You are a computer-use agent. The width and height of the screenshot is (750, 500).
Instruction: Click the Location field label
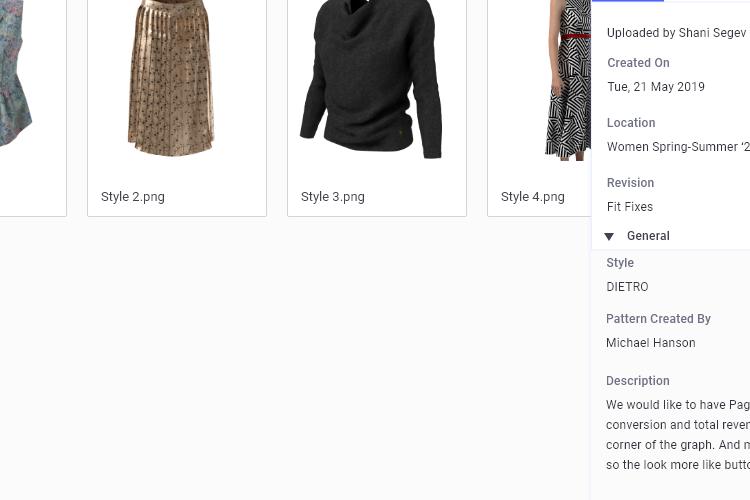click(x=631, y=122)
